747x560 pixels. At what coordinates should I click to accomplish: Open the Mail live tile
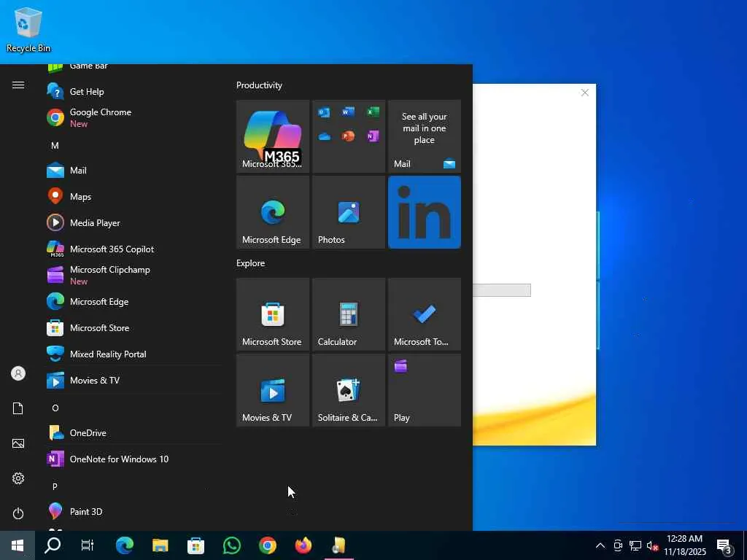[x=425, y=136]
